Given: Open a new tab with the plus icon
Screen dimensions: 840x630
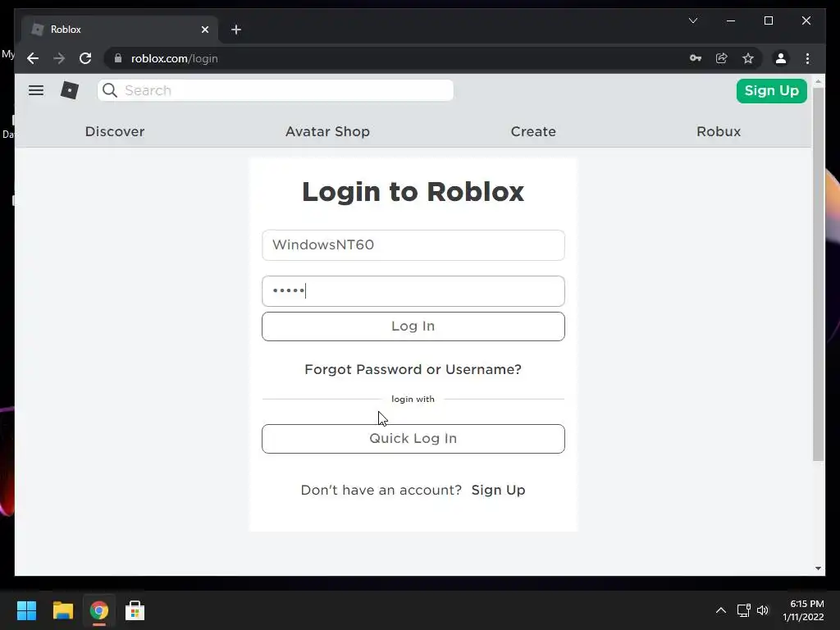Looking at the screenshot, I should (x=236, y=30).
